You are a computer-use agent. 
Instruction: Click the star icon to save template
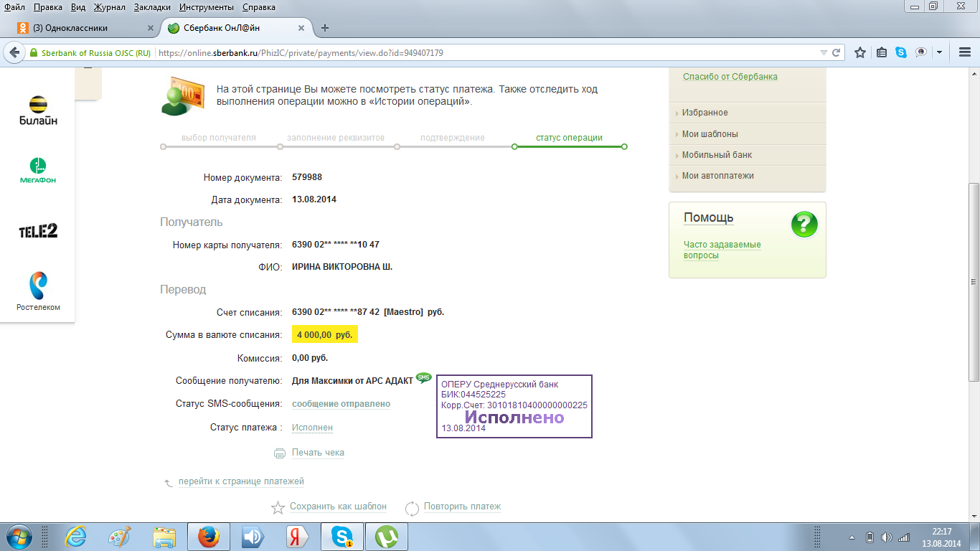pos(278,508)
